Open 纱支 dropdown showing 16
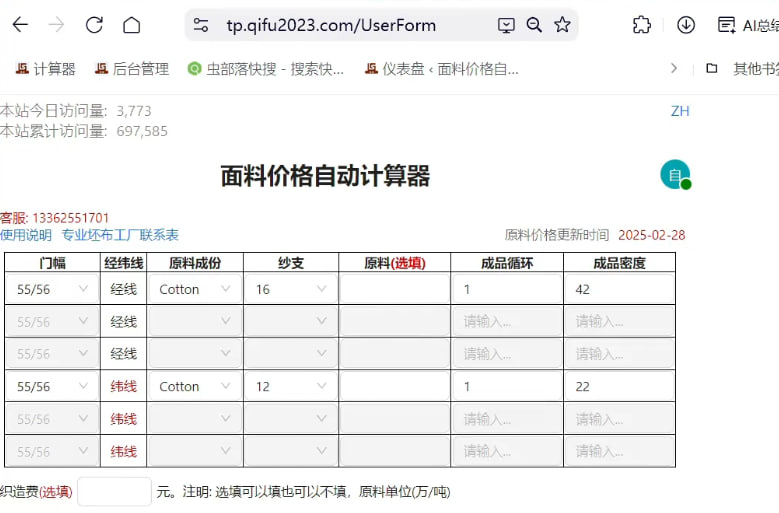779x513 pixels. tap(291, 289)
